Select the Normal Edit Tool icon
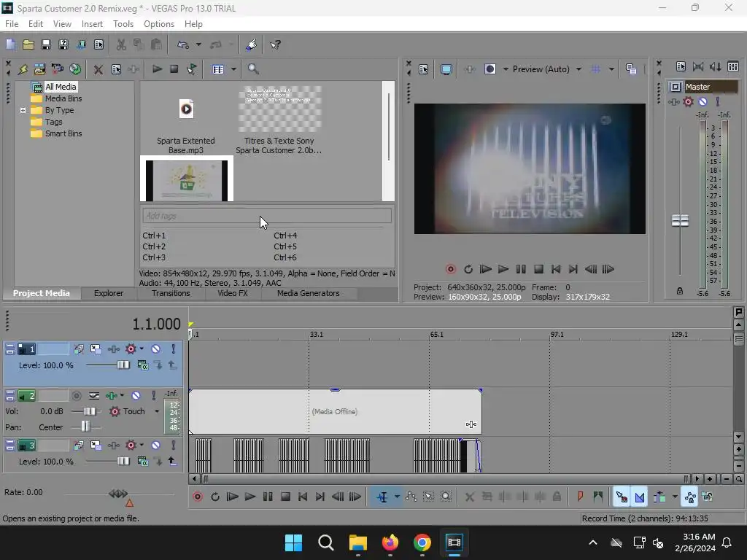The image size is (747, 560). (x=382, y=497)
